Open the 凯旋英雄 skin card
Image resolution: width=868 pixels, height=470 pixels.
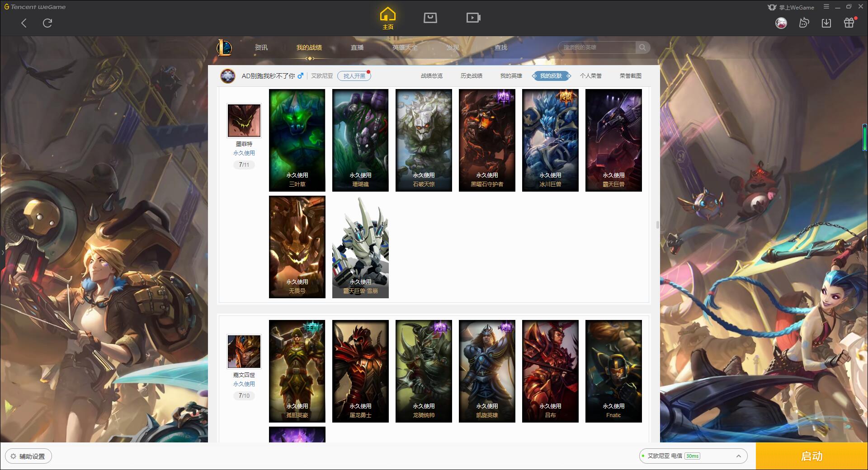coord(487,371)
